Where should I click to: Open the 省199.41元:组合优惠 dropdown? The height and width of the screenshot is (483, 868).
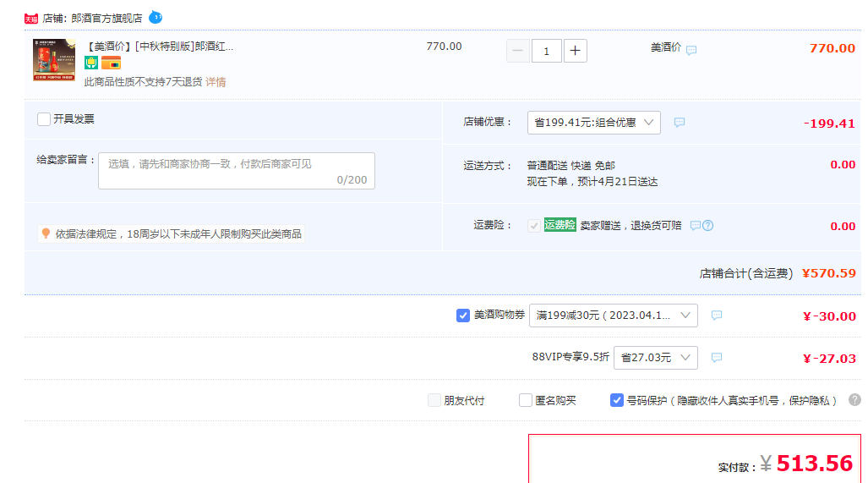point(594,123)
